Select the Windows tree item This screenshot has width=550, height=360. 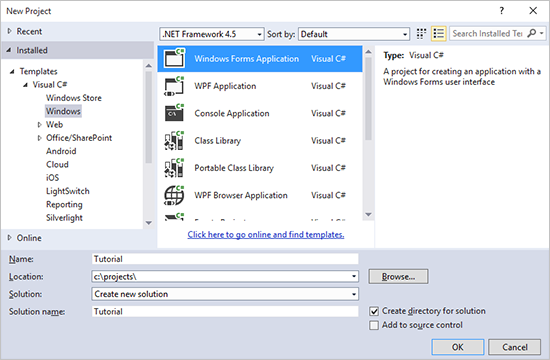[63, 111]
